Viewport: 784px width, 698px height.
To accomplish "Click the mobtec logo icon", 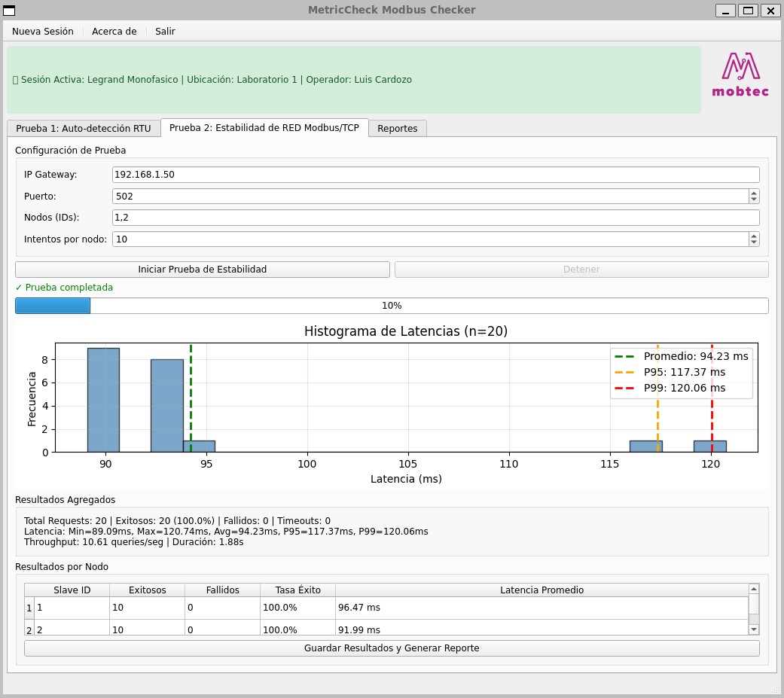I will pos(740,75).
